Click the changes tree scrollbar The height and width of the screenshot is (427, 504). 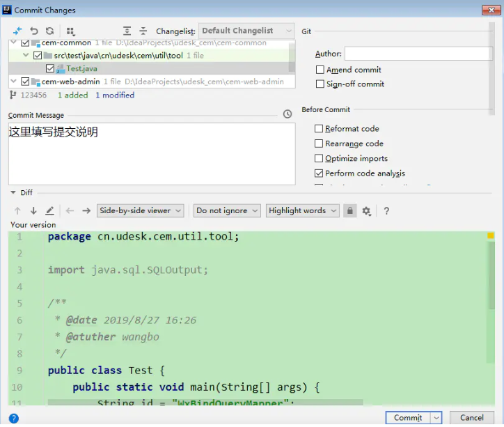point(292,56)
